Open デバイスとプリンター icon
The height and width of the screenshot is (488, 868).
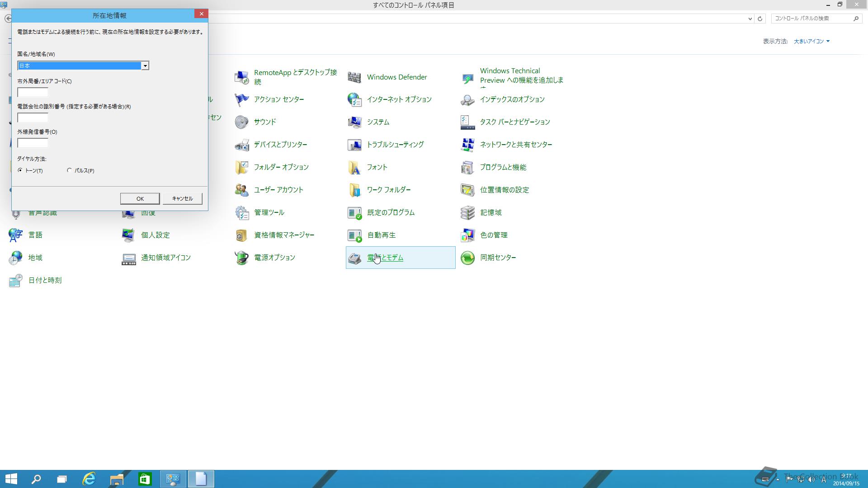241,145
